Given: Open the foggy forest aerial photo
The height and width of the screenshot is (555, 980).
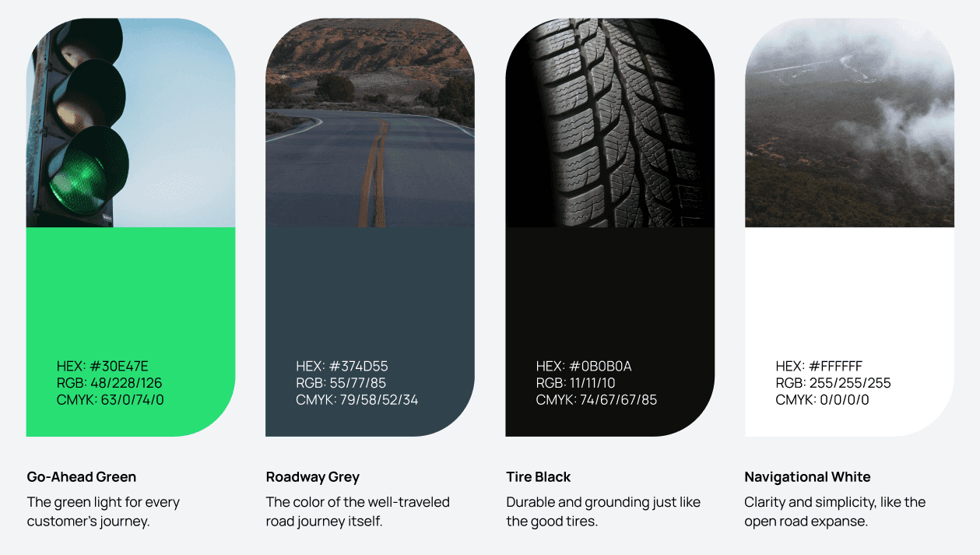Looking at the screenshot, I should (x=849, y=123).
